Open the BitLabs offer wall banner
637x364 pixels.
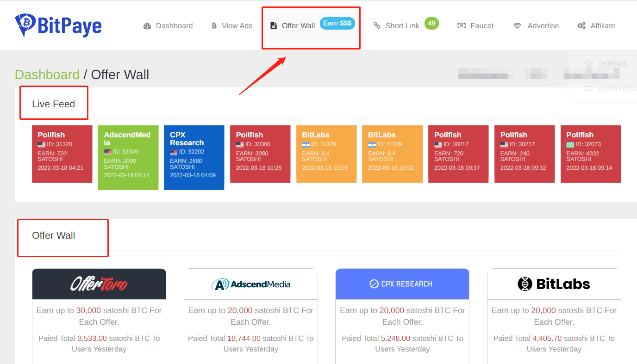point(554,284)
